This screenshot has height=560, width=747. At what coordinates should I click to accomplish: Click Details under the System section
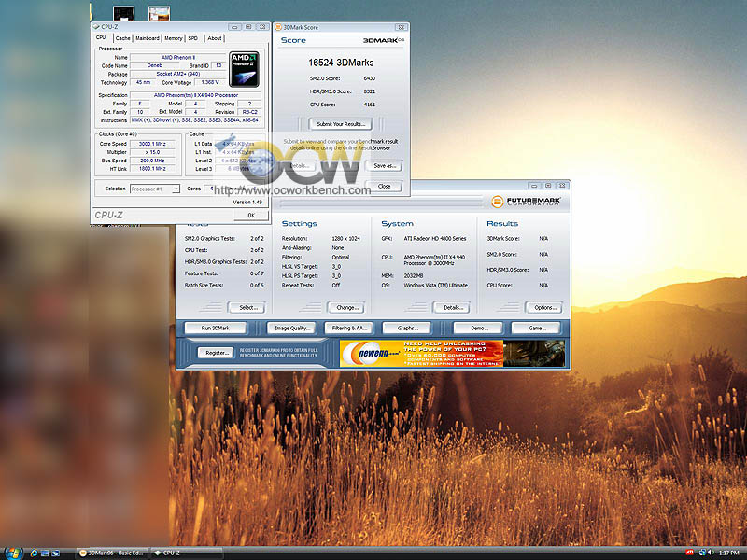(x=452, y=308)
